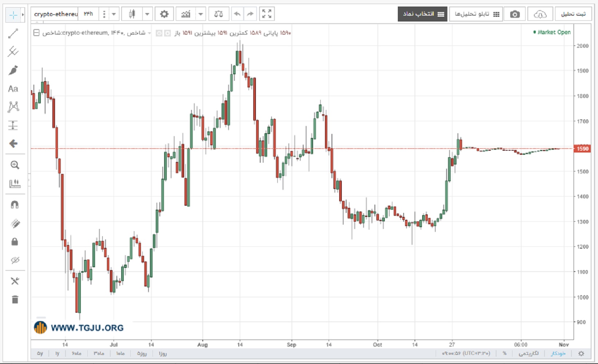The image size is (598, 364).
Task: Take a chart snapshot with camera icon
Action: (x=515, y=14)
